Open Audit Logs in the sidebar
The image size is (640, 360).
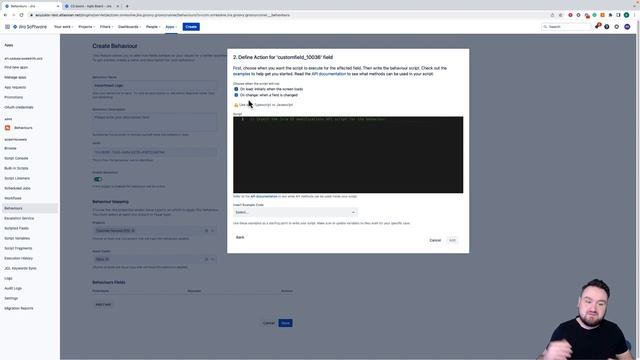click(x=13, y=288)
